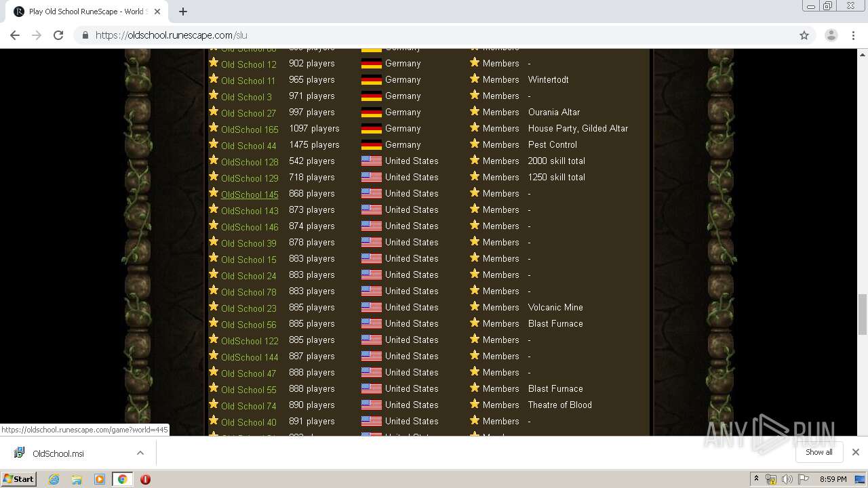Click the German flag in Old School 12 row
Viewport: 868px width, 488px height.
[371, 63]
